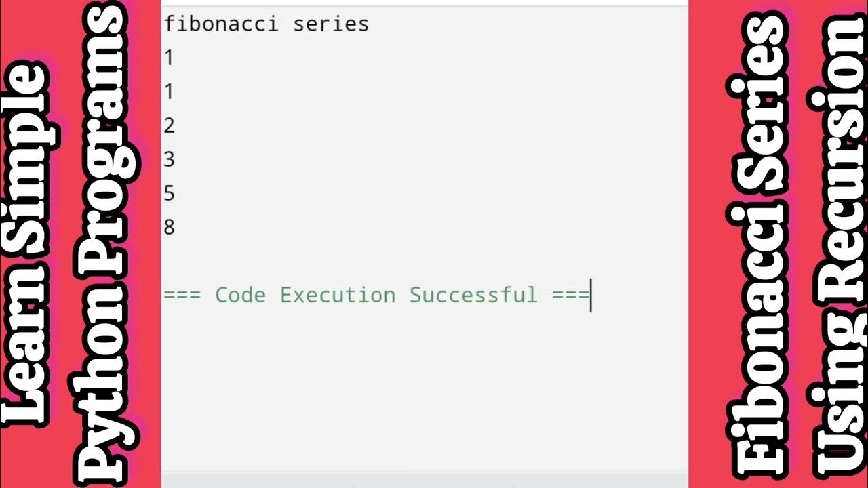Click the word 'Successful' in the green message

(x=473, y=296)
